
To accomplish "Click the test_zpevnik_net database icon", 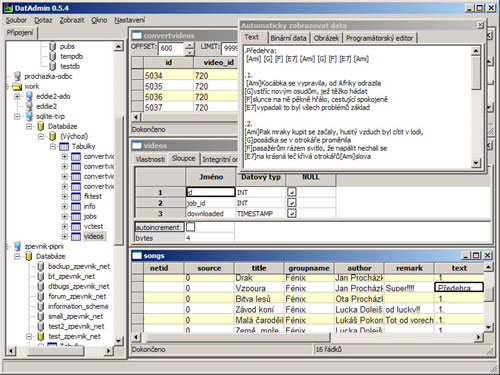I will click(41, 336).
